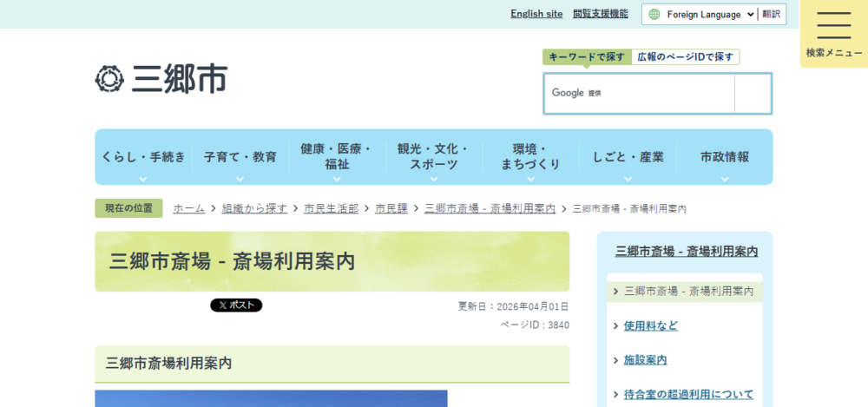This screenshot has height=407, width=868.
Task: Go to ホーム in the breadcrumb
Action: [188, 209]
